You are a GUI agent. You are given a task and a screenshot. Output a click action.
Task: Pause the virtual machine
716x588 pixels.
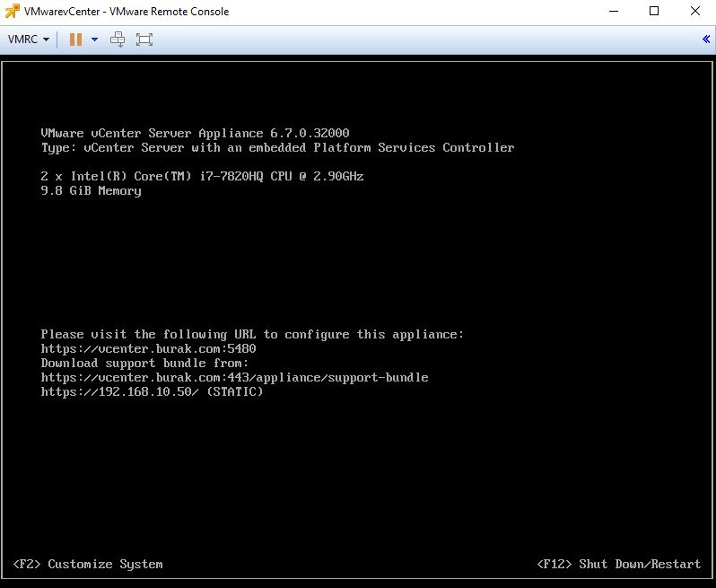coord(75,39)
